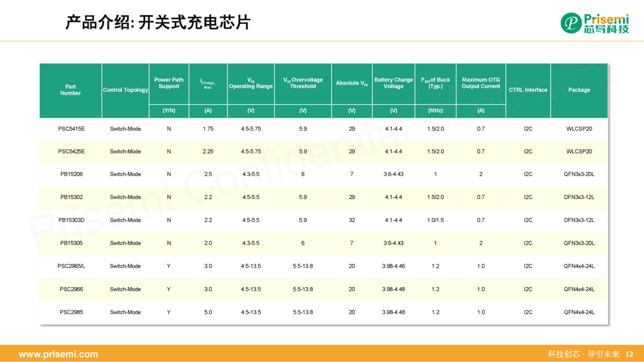Click the PB15303D part number cell

(71, 220)
